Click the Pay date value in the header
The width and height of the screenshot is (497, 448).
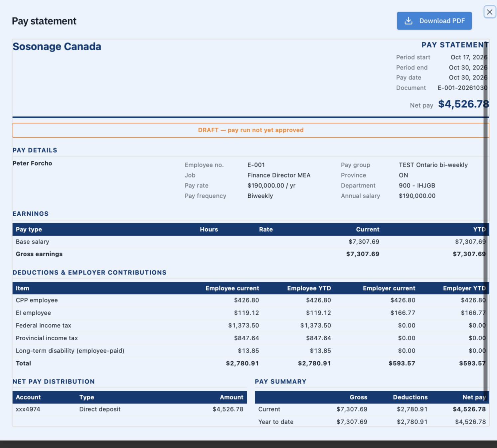[x=468, y=77]
